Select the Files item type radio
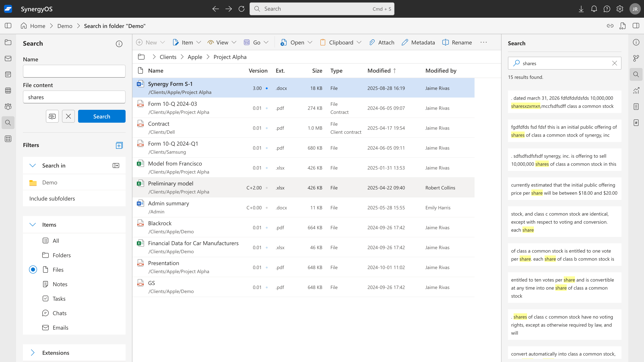 [x=33, y=269]
